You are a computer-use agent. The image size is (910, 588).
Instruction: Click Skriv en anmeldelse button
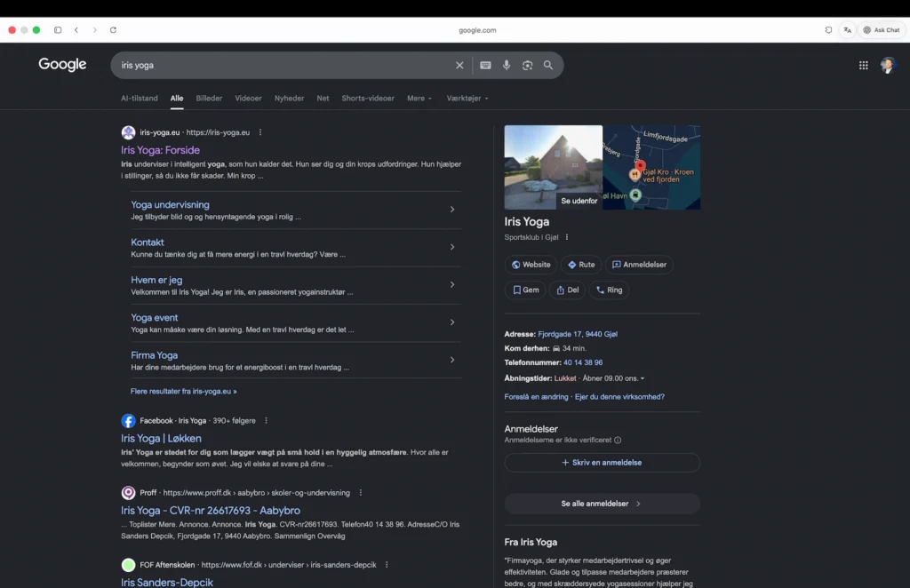(x=602, y=463)
